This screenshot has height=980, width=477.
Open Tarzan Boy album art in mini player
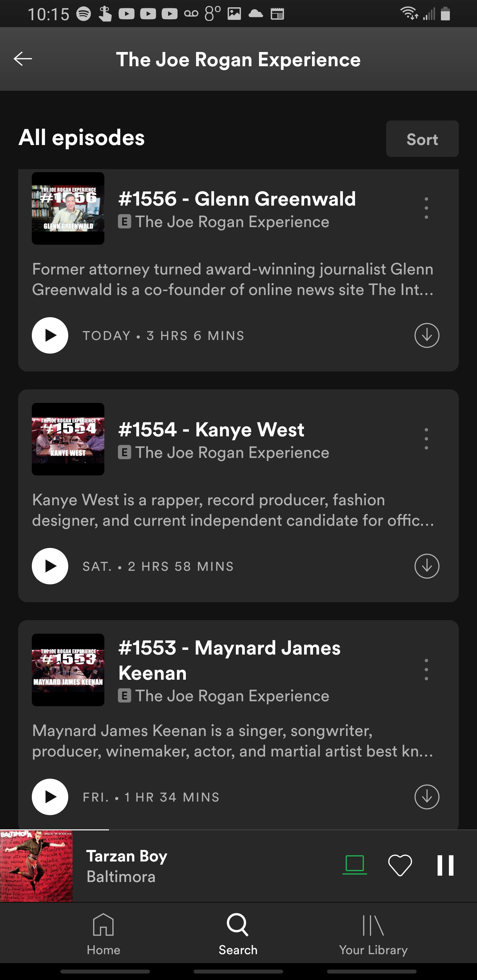pyautogui.click(x=36, y=865)
